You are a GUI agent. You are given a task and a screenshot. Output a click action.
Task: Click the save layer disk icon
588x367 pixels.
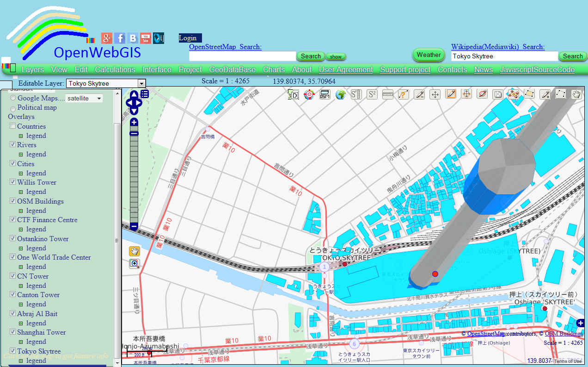(498, 94)
